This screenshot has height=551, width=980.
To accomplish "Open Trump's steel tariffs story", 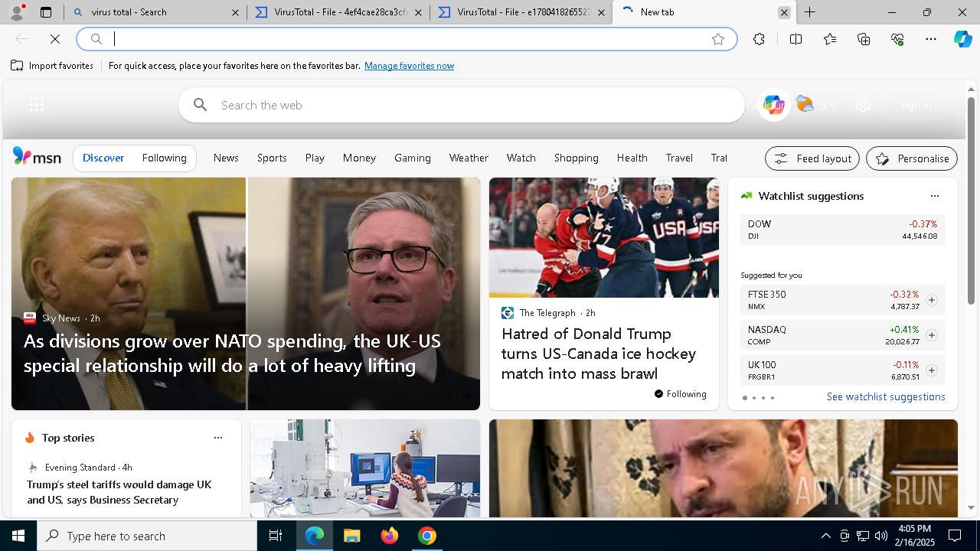I will (119, 492).
